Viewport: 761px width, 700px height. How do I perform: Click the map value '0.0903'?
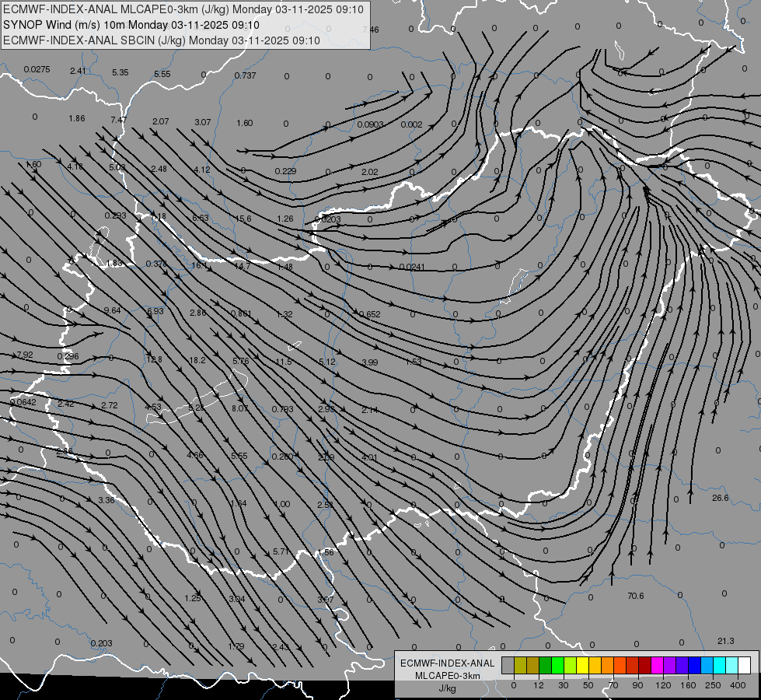click(370, 124)
